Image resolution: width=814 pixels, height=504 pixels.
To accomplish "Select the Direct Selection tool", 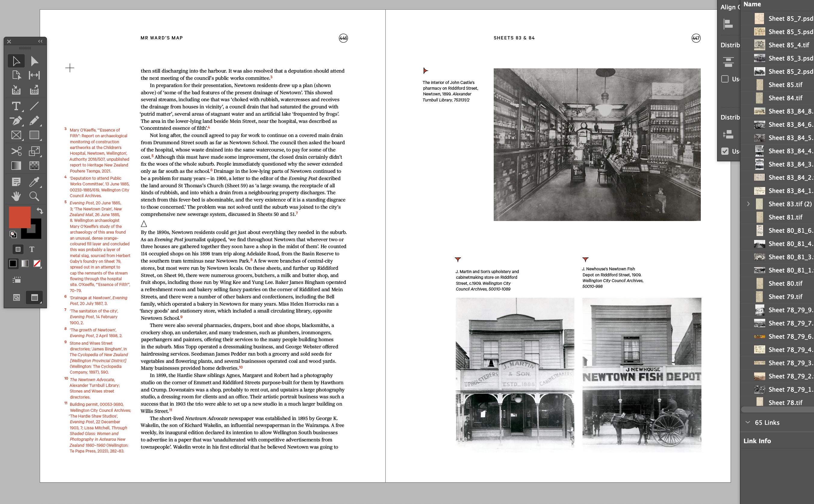I will pyautogui.click(x=34, y=61).
